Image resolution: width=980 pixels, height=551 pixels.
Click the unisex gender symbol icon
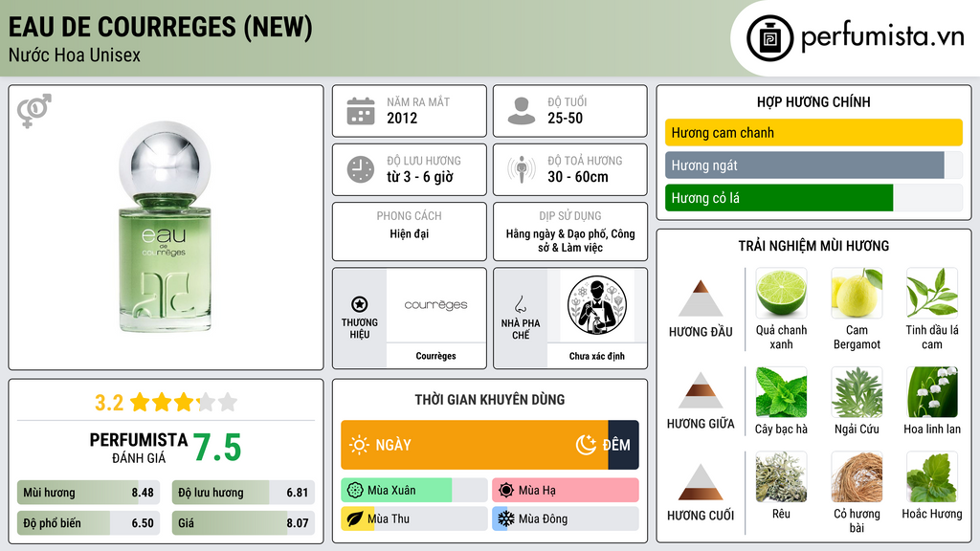[x=34, y=111]
